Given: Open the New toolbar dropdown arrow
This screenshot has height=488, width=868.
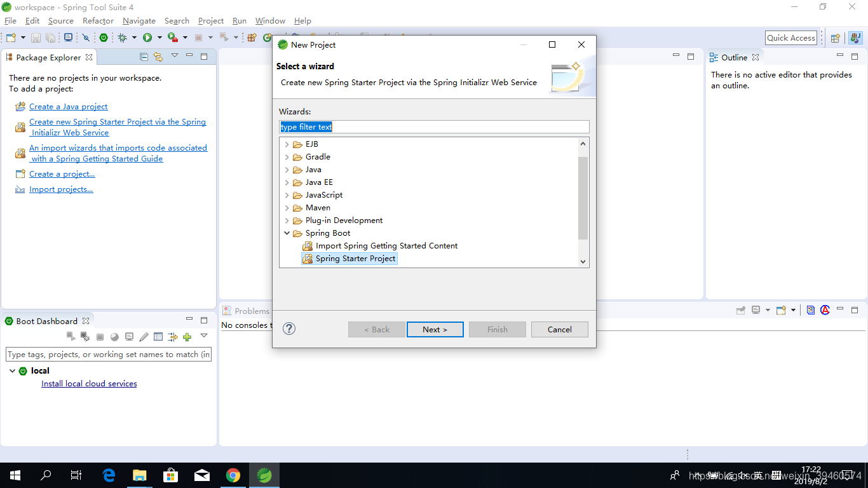Looking at the screenshot, I should 23,38.
